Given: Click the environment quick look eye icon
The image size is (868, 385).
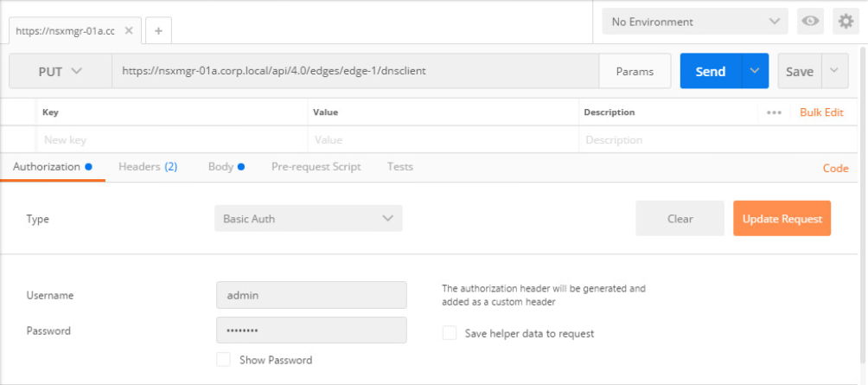Looking at the screenshot, I should (x=810, y=22).
